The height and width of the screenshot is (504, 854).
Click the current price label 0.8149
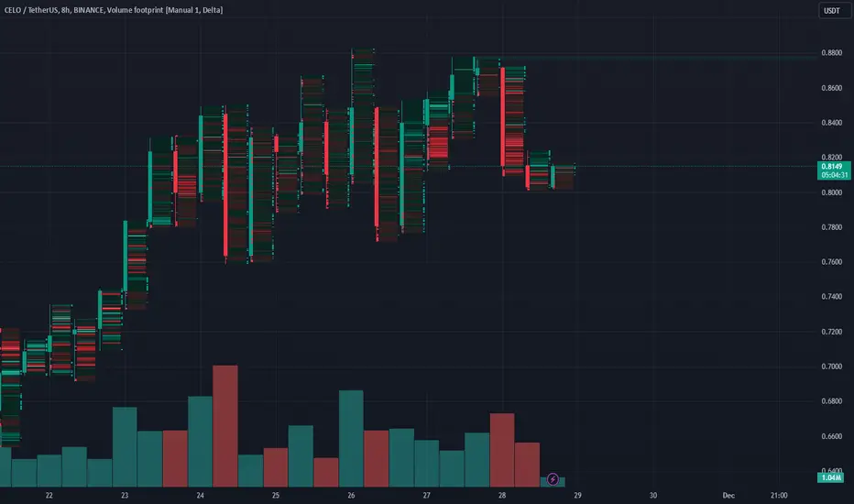[833, 167]
